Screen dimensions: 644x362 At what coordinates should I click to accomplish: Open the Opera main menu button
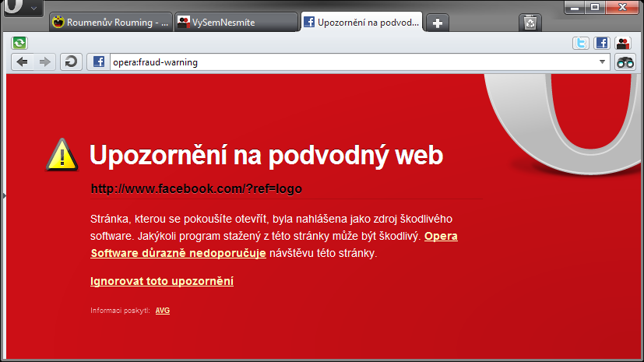coord(23,7)
